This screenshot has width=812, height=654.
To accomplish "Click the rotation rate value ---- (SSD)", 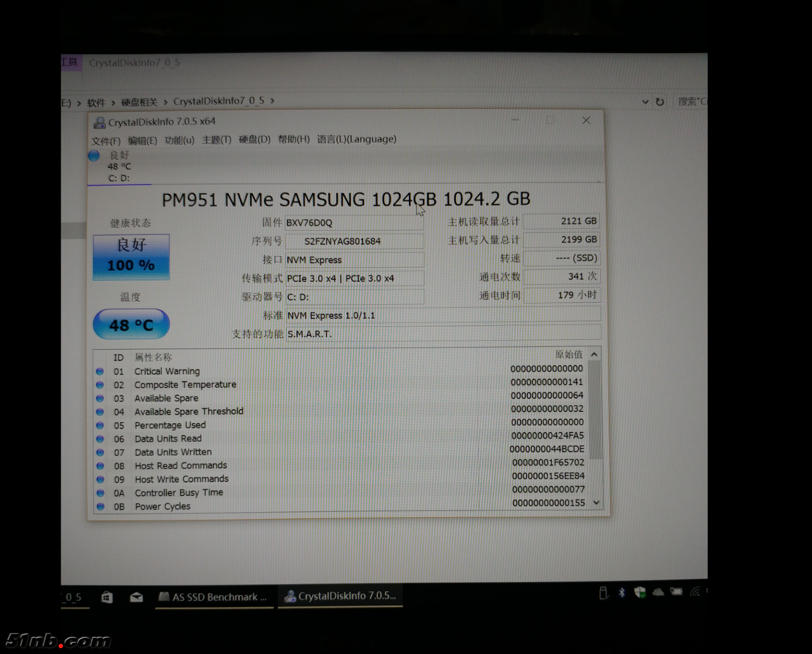I will click(x=562, y=258).
